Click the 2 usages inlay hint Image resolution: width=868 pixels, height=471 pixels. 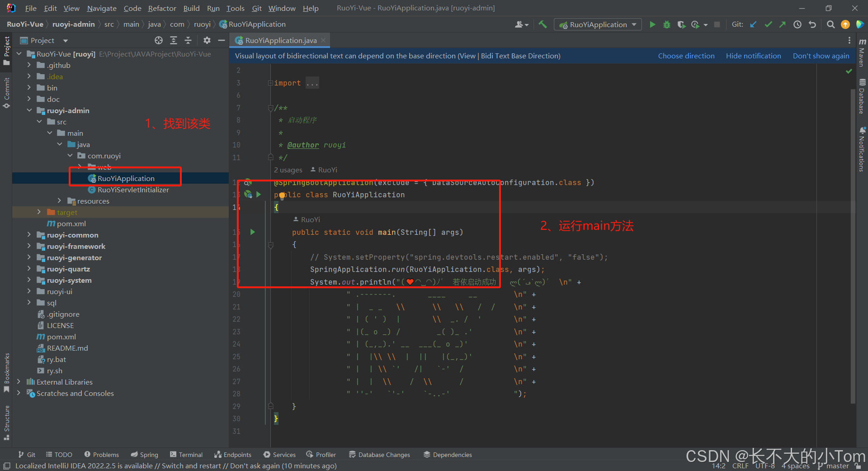(x=288, y=170)
